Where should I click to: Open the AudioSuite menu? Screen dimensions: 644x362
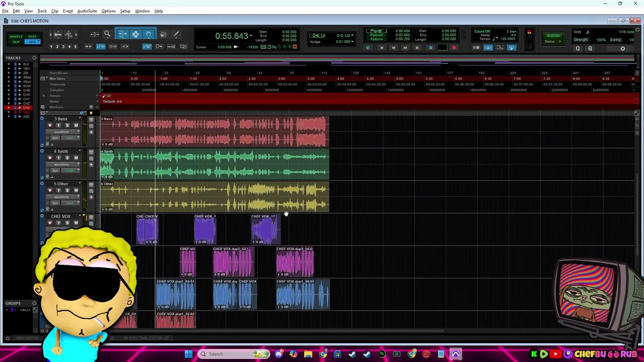(87, 11)
